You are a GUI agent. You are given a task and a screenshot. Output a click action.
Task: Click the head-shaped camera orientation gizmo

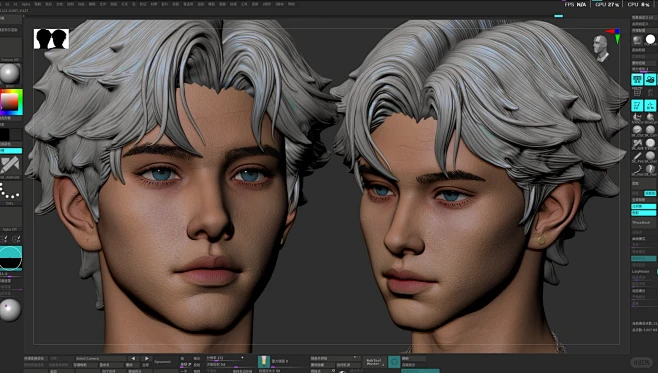601,48
